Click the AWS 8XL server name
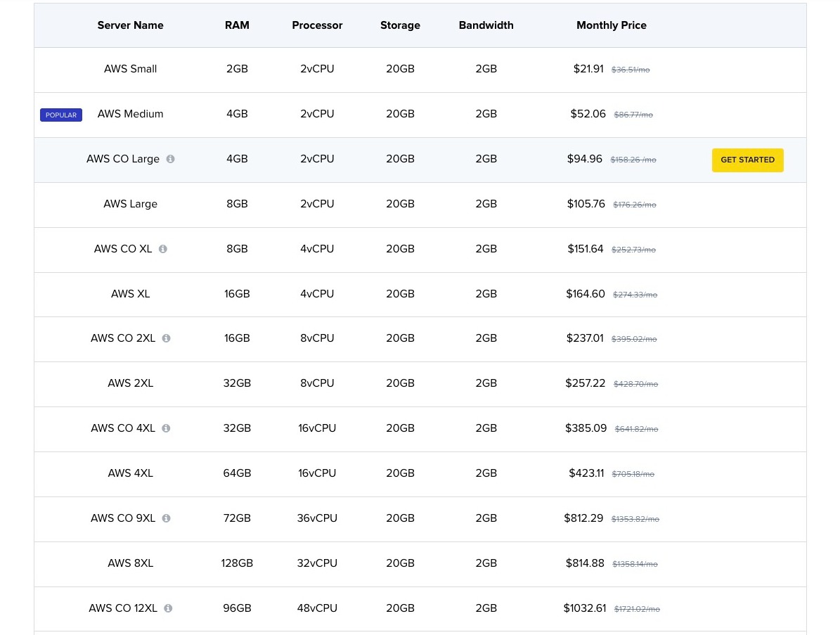 pyautogui.click(x=130, y=564)
